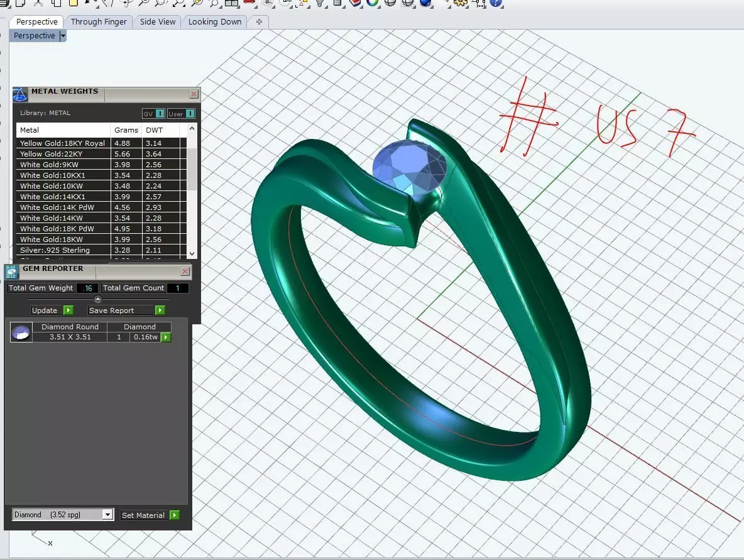744x560 pixels.
Task: Click the blue sphere render icon
Action: [425, 3]
